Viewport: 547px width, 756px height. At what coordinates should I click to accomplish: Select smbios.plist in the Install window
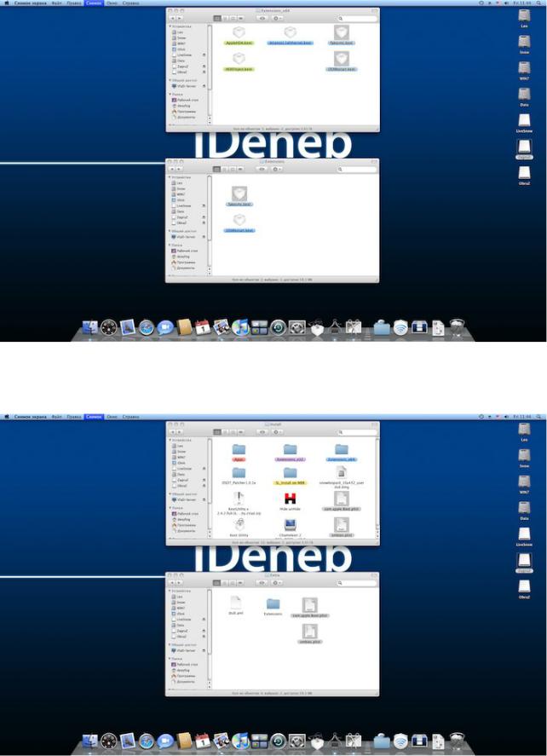point(341,527)
